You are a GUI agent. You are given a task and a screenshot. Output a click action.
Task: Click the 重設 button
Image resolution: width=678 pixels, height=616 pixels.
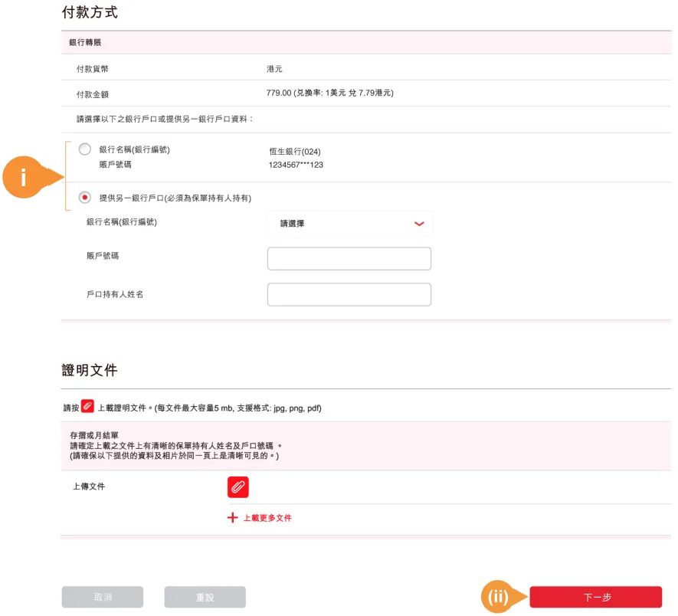pyautogui.click(x=205, y=597)
